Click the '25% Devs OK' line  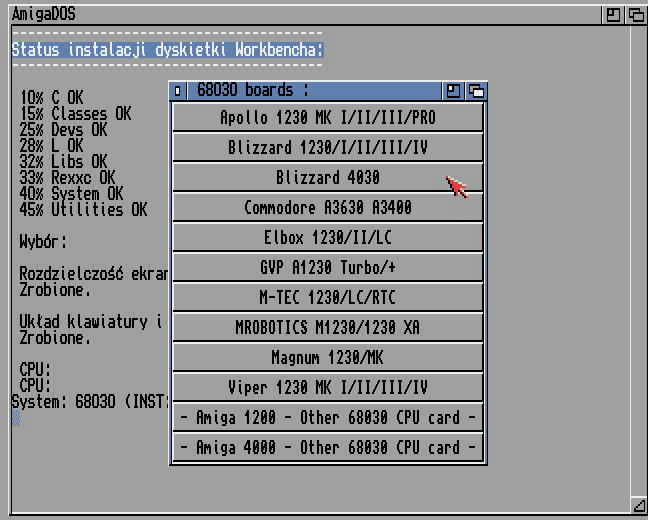coord(64,130)
